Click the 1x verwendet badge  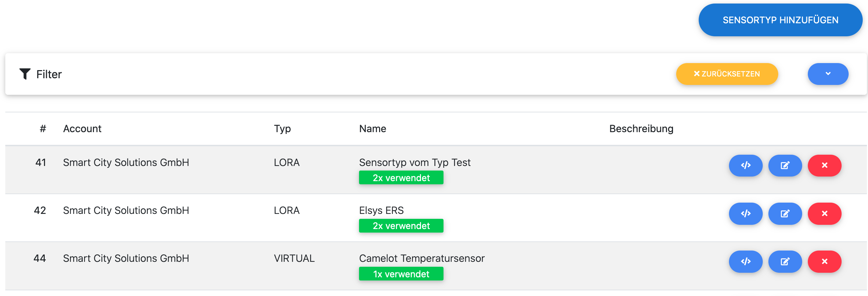pyautogui.click(x=401, y=274)
